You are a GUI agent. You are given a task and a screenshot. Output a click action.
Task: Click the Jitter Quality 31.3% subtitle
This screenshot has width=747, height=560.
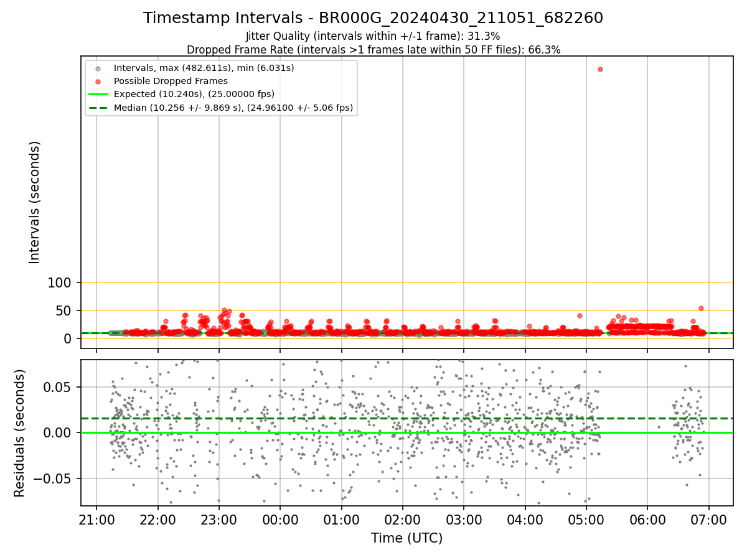click(373, 36)
